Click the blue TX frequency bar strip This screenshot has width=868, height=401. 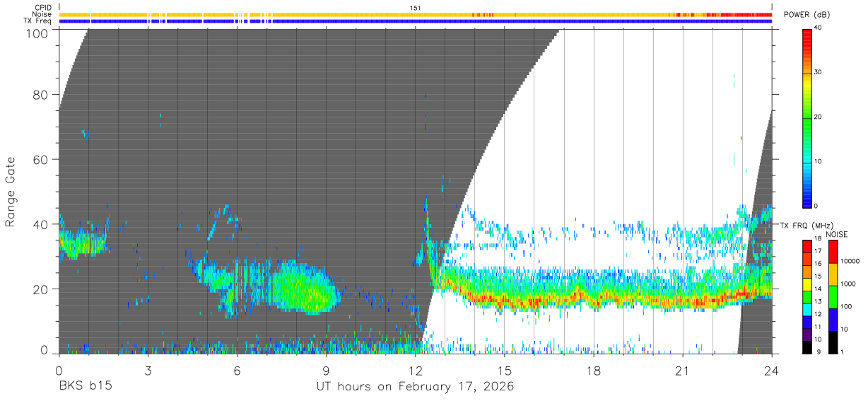point(415,21)
